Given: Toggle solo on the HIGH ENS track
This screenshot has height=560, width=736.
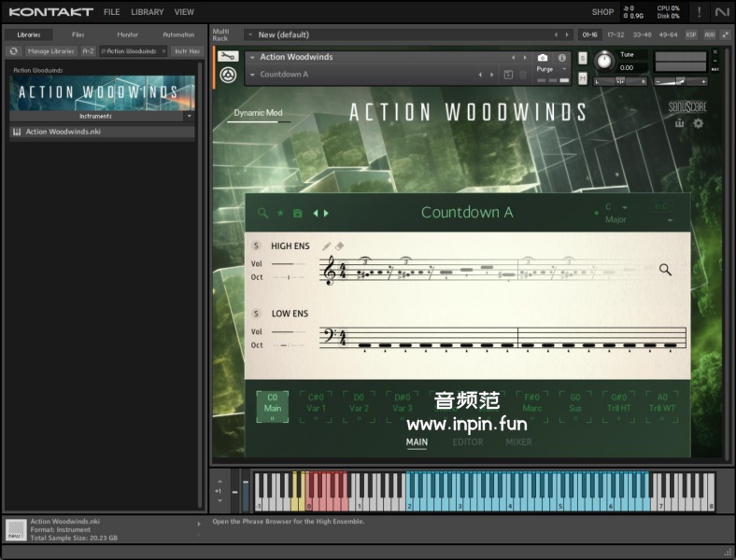Looking at the screenshot, I should coord(256,246).
